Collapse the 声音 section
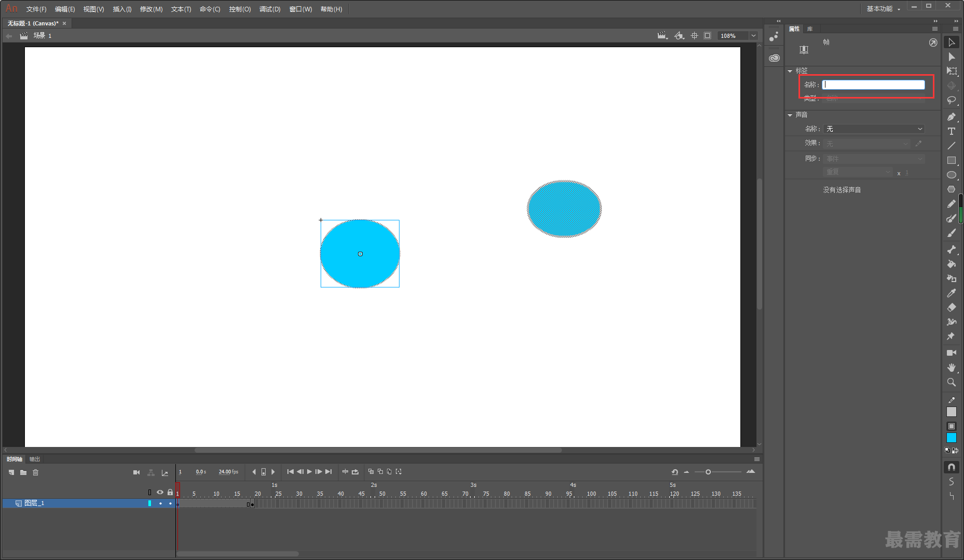 pyautogui.click(x=790, y=115)
